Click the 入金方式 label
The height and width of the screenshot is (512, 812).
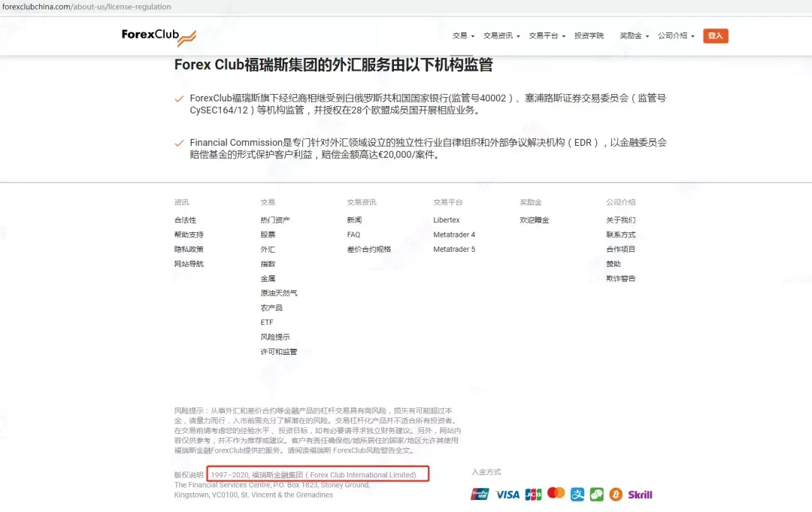[x=486, y=472]
